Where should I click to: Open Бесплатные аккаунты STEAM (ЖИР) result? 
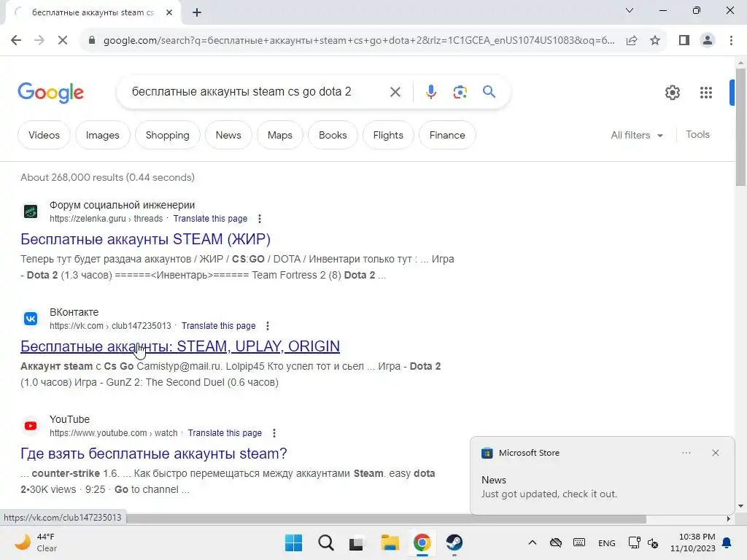pyautogui.click(x=145, y=239)
